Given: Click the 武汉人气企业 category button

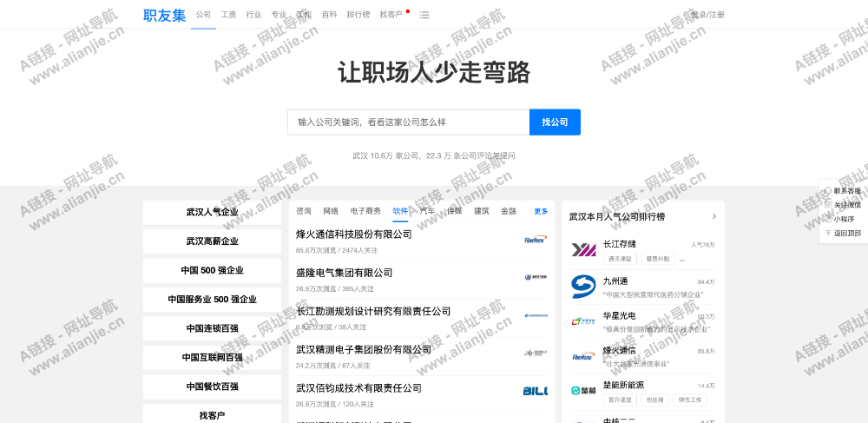Looking at the screenshot, I should 212,212.
